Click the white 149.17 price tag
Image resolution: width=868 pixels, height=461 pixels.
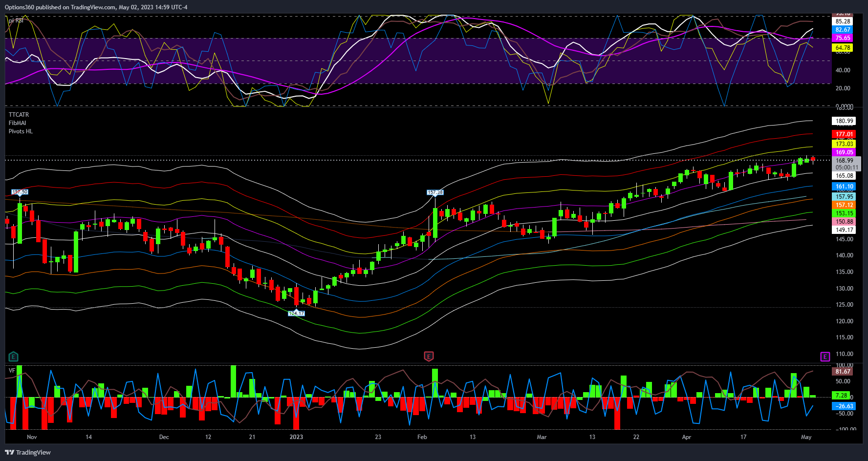tap(844, 230)
